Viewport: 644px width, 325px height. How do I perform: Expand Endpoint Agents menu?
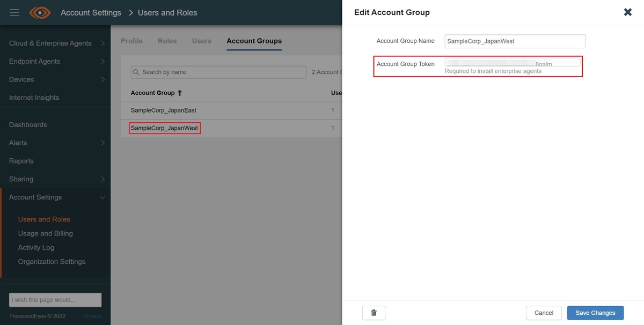(x=103, y=62)
